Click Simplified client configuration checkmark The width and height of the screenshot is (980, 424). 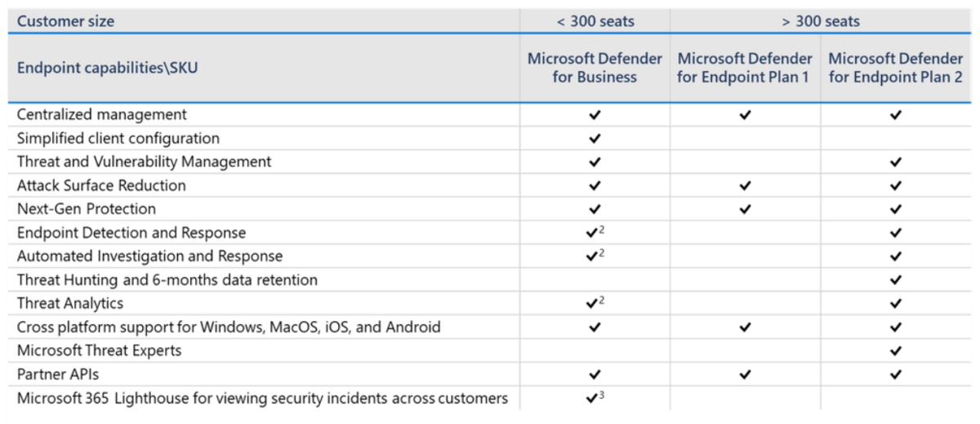click(595, 138)
